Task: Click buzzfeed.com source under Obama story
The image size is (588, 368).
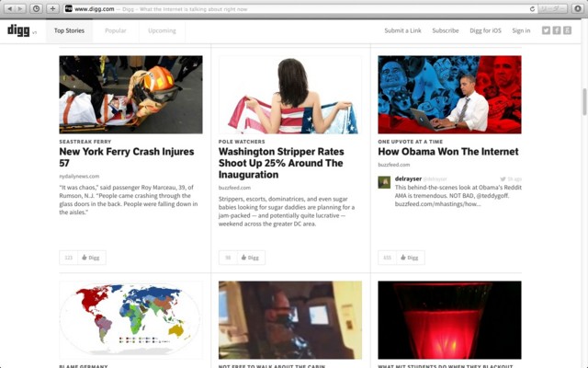Action: [394, 165]
